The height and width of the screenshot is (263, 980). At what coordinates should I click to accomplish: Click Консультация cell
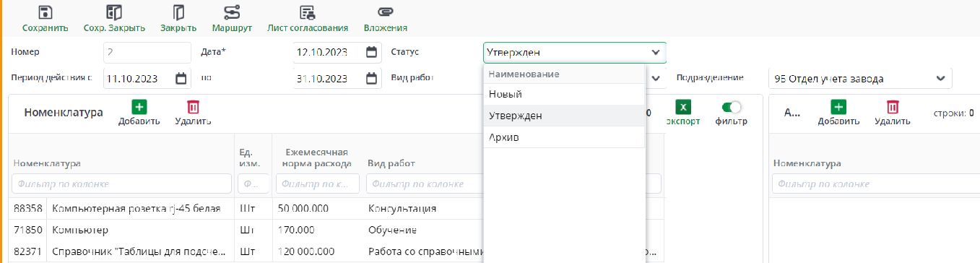click(402, 208)
